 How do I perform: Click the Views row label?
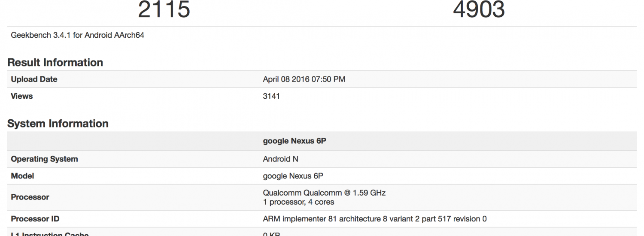click(x=22, y=96)
